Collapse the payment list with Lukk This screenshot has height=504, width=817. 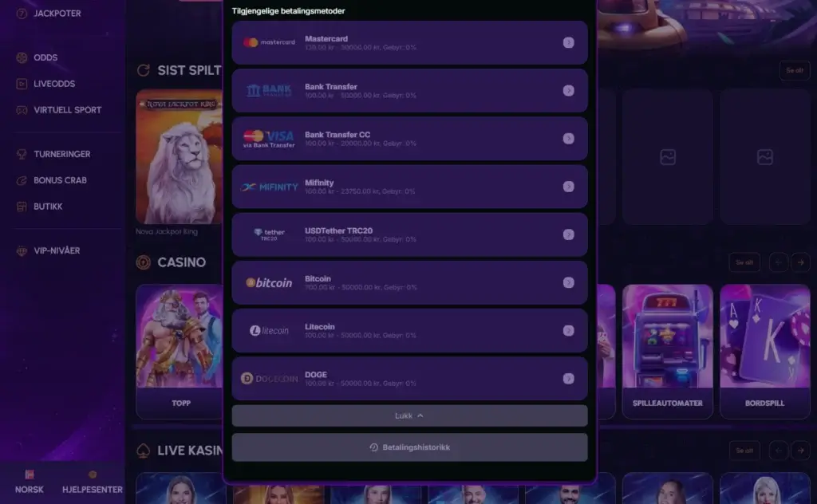pos(409,415)
